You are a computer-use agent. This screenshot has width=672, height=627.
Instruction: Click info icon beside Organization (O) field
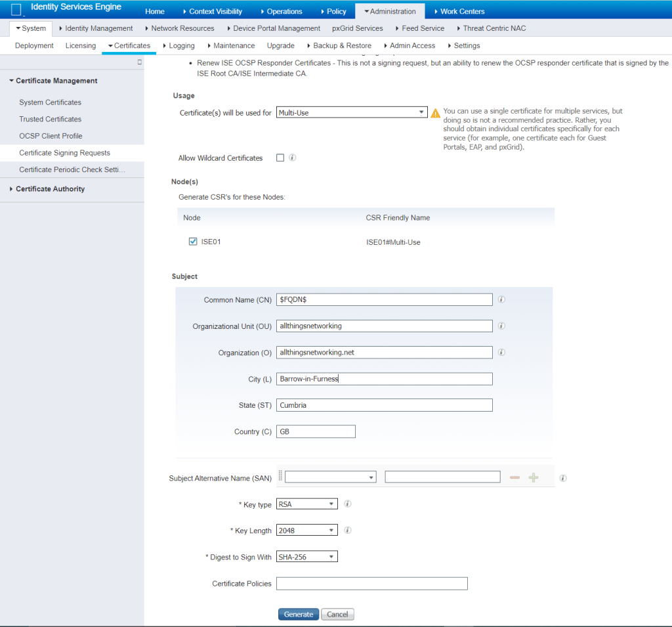[x=501, y=352]
